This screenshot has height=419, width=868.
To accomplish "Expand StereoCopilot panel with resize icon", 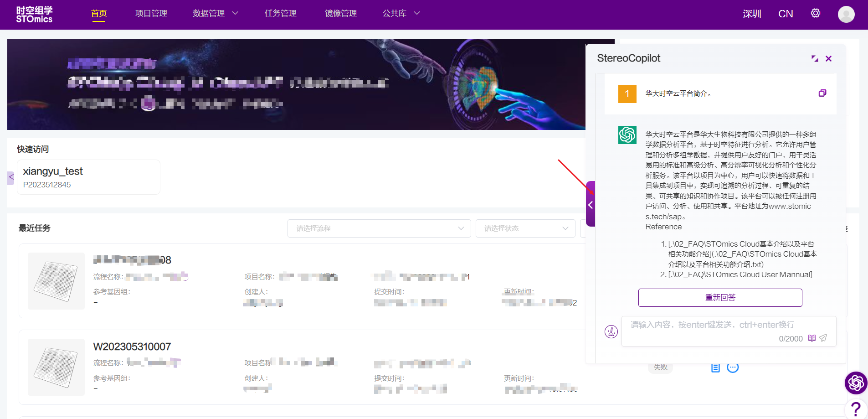I will point(815,58).
